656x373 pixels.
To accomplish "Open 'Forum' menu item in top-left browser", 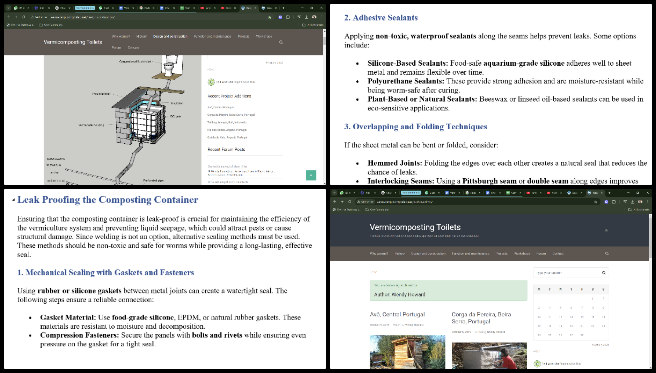I will click(x=116, y=48).
